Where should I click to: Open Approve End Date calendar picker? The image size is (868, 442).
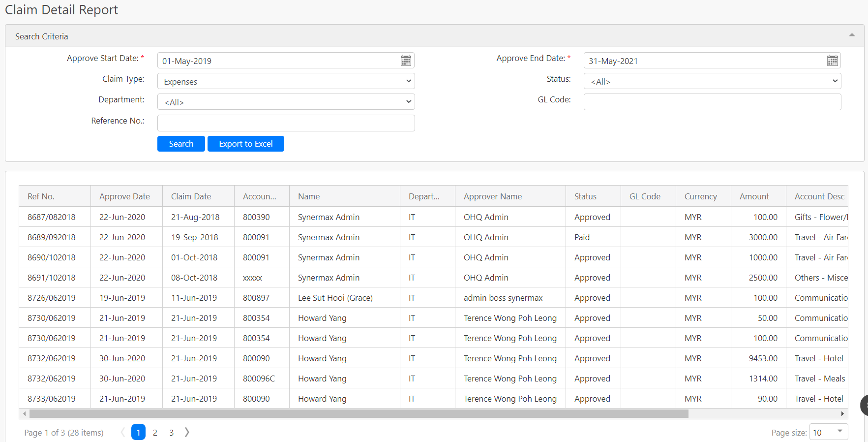pyautogui.click(x=832, y=61)
